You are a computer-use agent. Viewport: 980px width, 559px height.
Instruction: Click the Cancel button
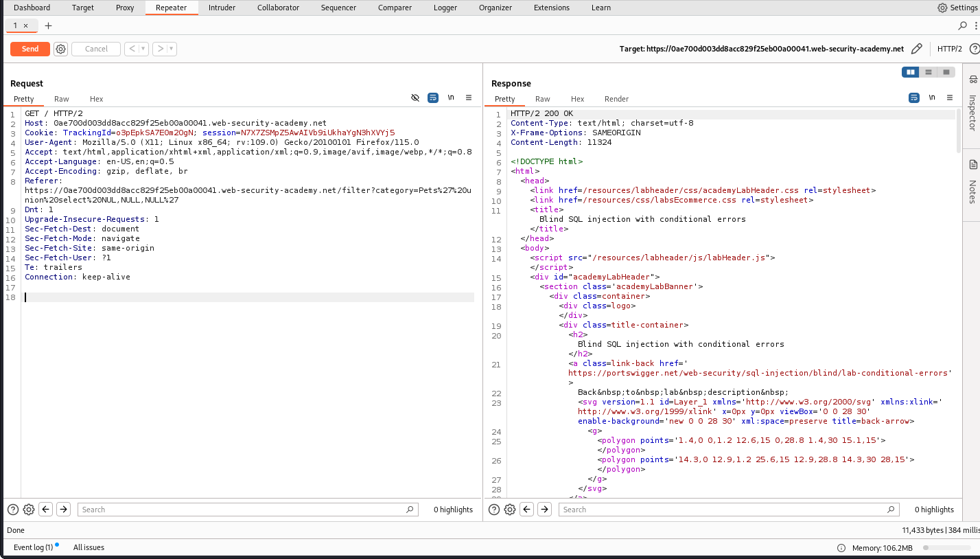(x=96, y=49)
